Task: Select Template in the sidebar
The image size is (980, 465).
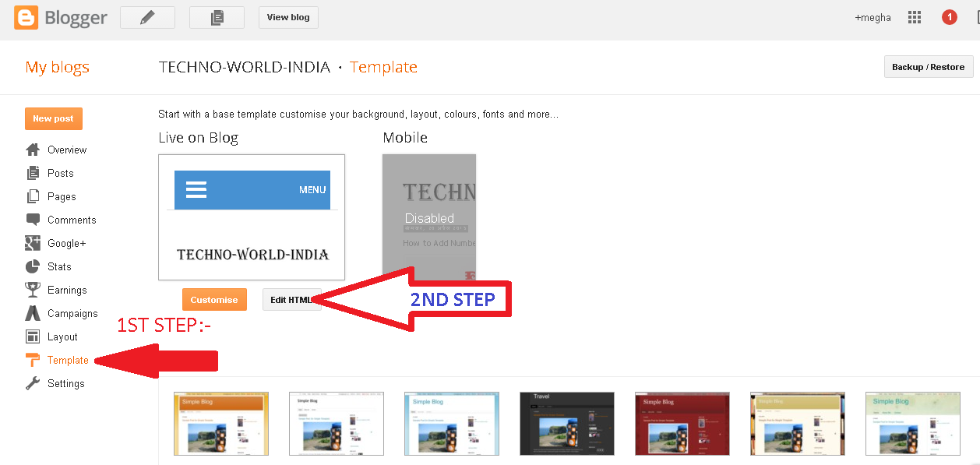Action: point(68,360)
